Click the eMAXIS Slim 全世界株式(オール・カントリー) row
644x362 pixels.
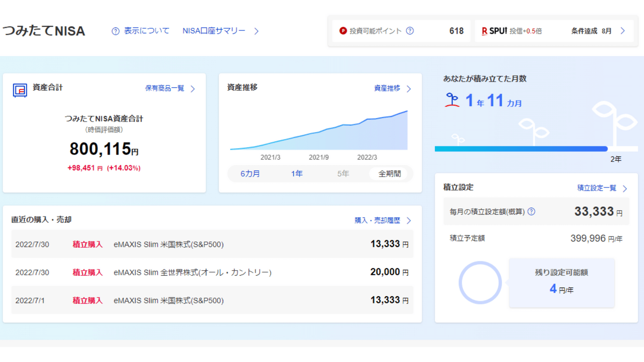212,272
